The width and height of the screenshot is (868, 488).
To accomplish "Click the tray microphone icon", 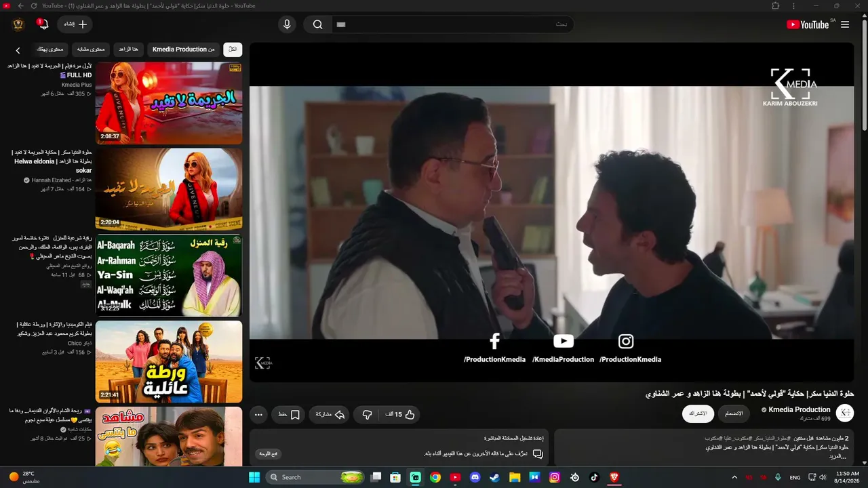I will click(x=778, y=477).
